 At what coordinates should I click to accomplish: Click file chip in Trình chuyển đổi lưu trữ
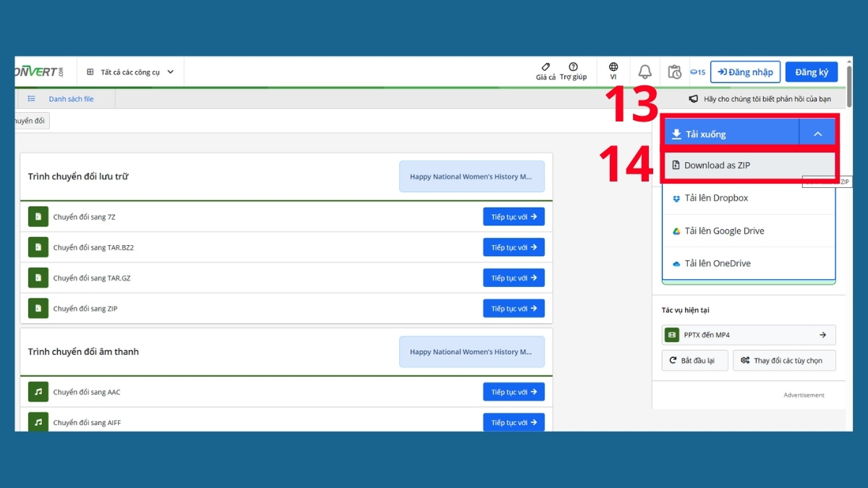472,176
